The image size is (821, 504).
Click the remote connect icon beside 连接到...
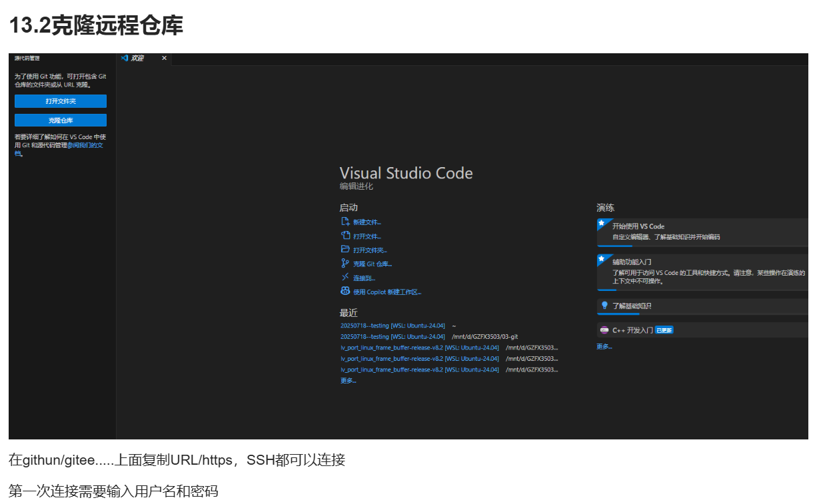point(345,278)
